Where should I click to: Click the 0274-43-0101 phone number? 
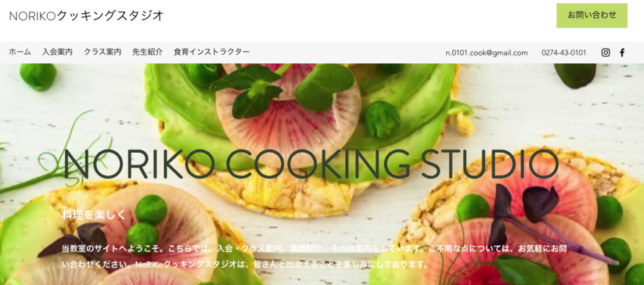(x=563, y=53)
